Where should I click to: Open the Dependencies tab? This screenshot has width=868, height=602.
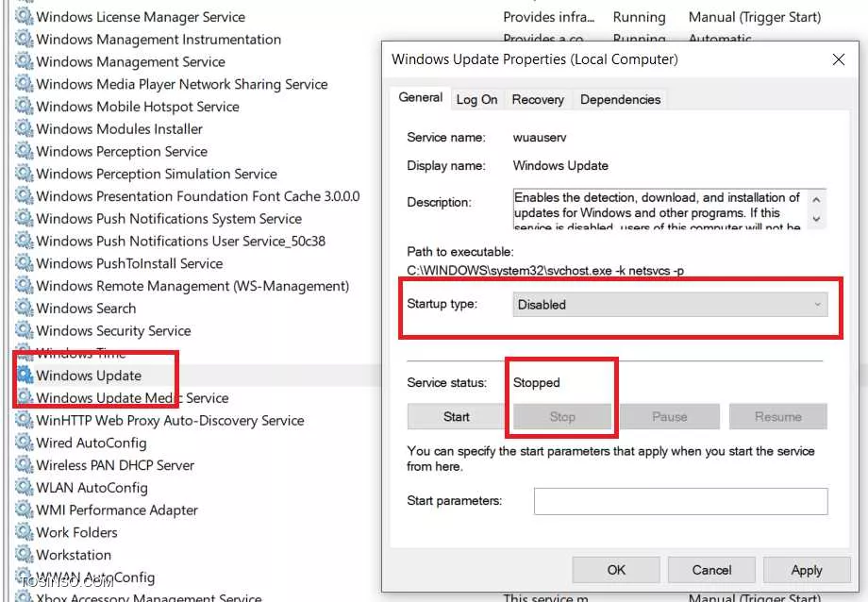[620, 100]
